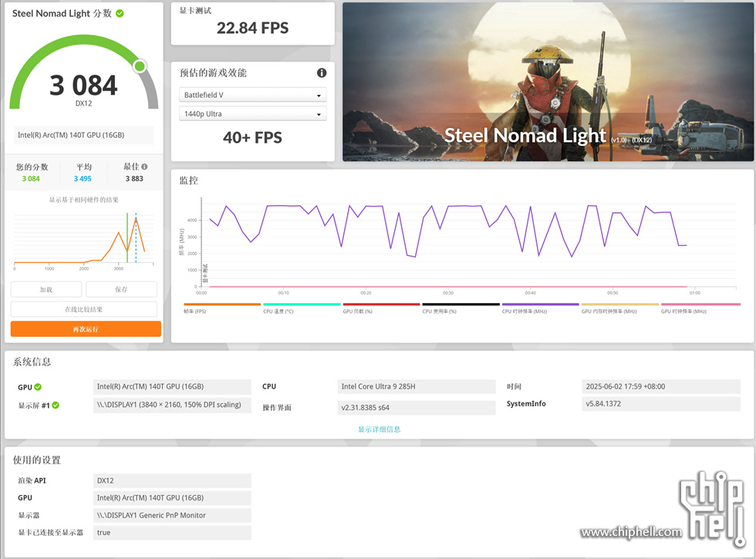
Task: Click the green check icon beside GPU in system info
Action: pyautogui.click(x=38, y=387)
